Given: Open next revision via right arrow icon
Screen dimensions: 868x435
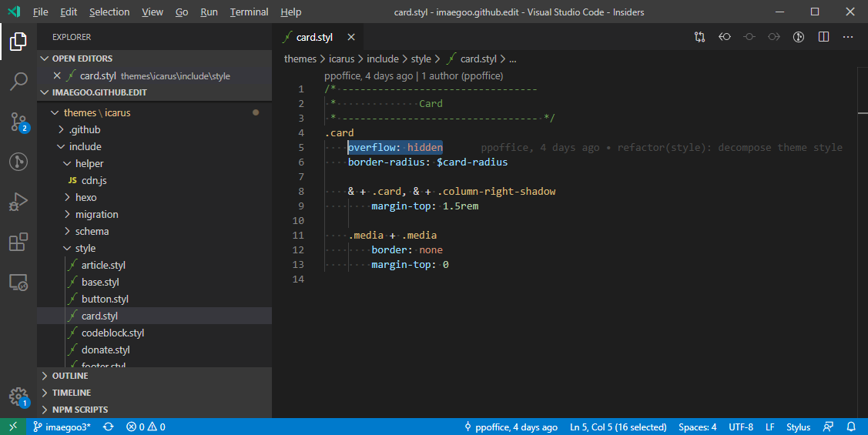Looking at the screenshot, I should [774, 37].
